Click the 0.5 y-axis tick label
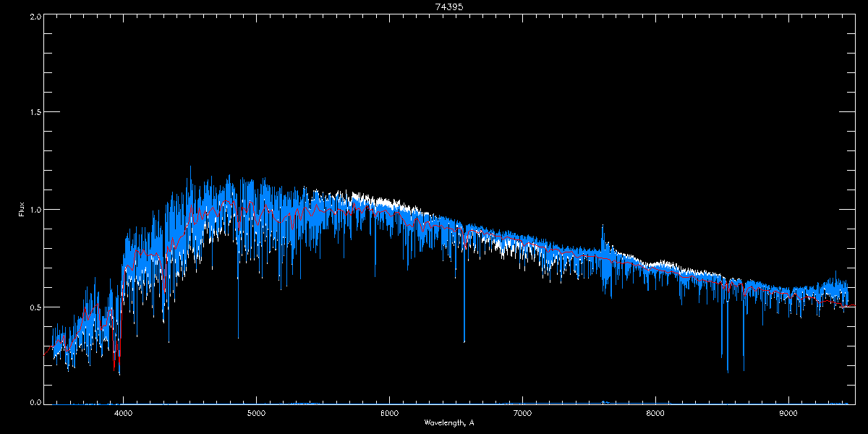This screenshot has height=434, width=868. click(36, 307)
